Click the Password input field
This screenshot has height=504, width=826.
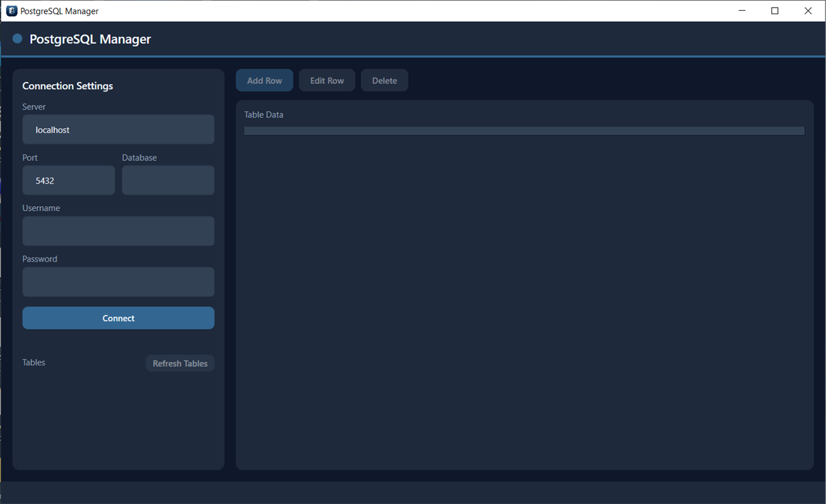click(118, 282)
